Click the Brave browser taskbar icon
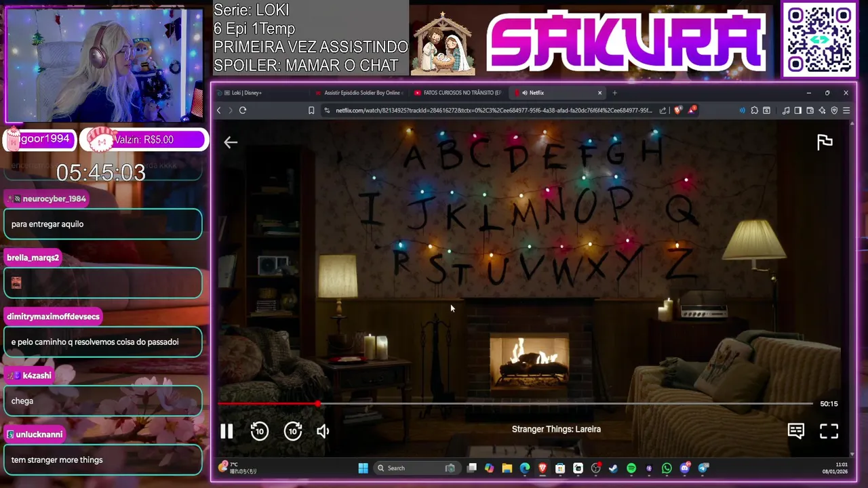868x488 pixels. (542, 468)
